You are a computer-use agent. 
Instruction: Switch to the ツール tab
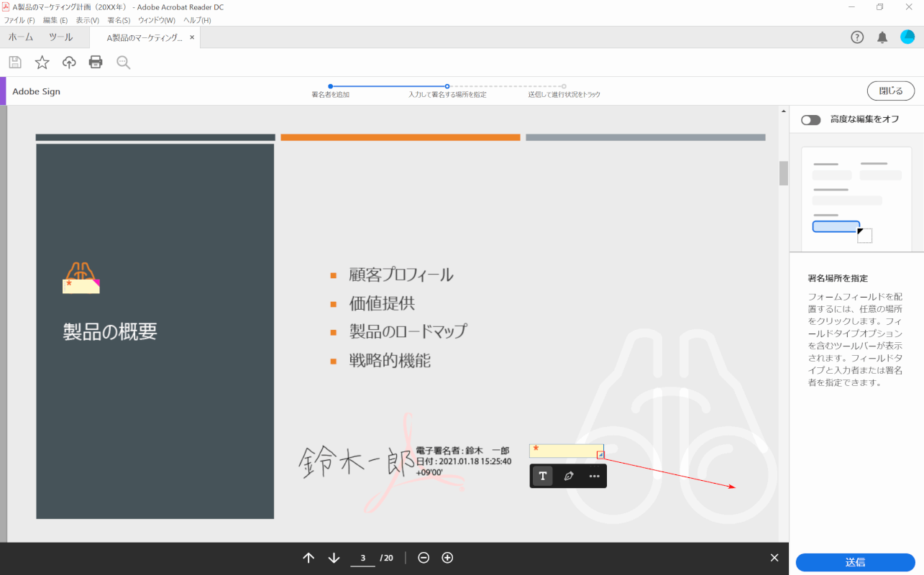[x=61, y=37]
